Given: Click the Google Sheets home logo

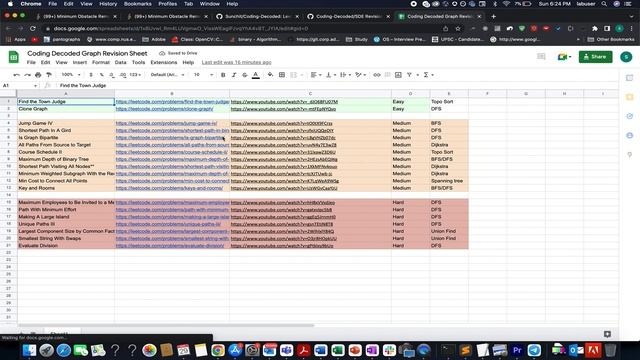Looking at the screenshot, I should (x=14, y=57).
